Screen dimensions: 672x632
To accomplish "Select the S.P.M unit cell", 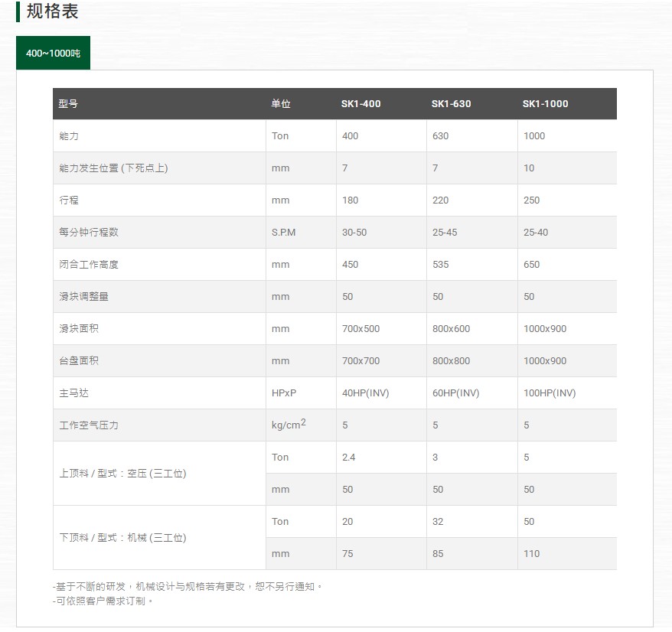I will [x=283, y=233].
